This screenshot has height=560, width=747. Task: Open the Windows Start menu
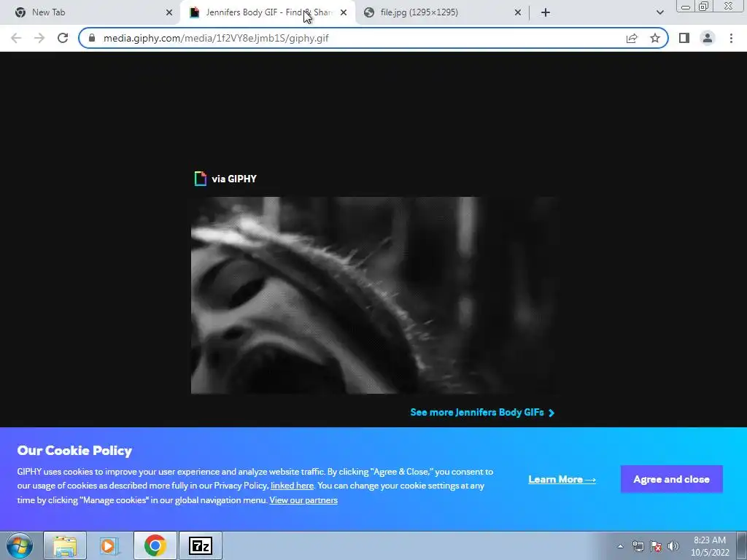coord(20,545)
